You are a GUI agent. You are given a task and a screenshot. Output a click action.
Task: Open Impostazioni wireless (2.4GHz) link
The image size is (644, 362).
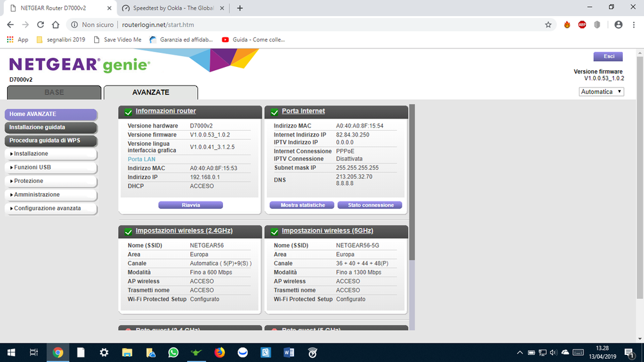[184, 231]
